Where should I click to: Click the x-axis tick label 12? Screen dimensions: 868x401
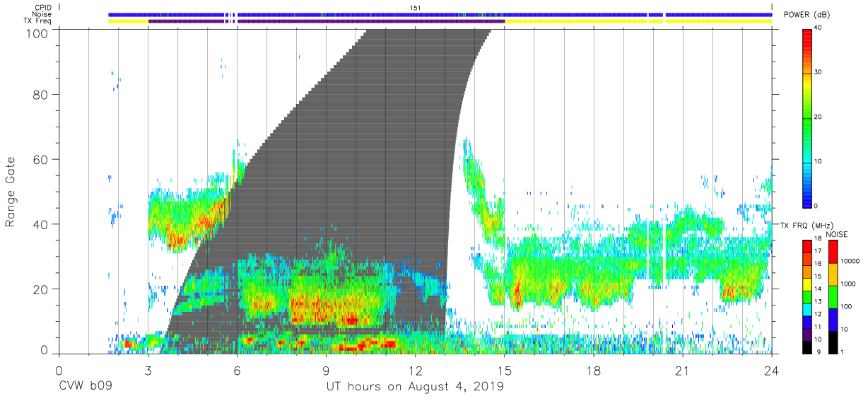(415, 370)
